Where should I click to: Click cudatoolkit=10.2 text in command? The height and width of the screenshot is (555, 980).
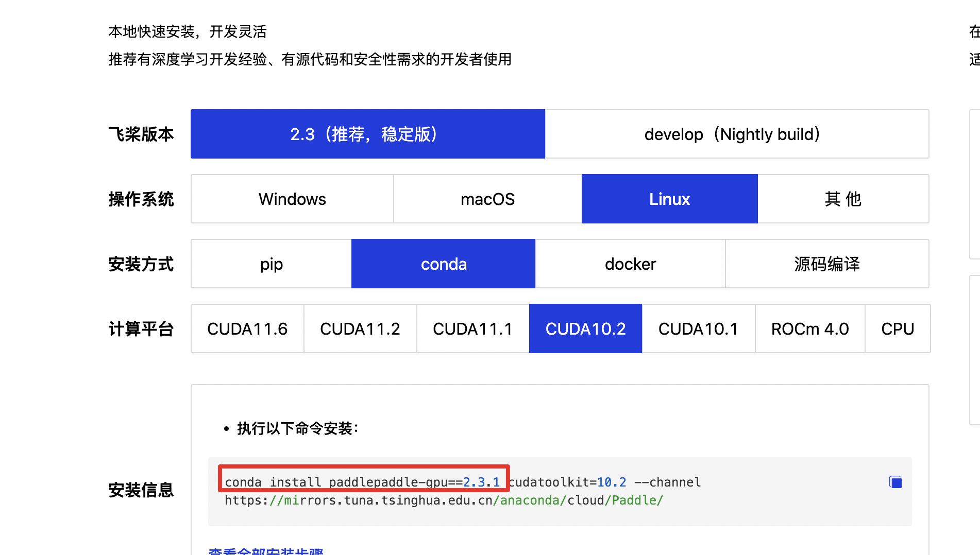tap(567, 482)
